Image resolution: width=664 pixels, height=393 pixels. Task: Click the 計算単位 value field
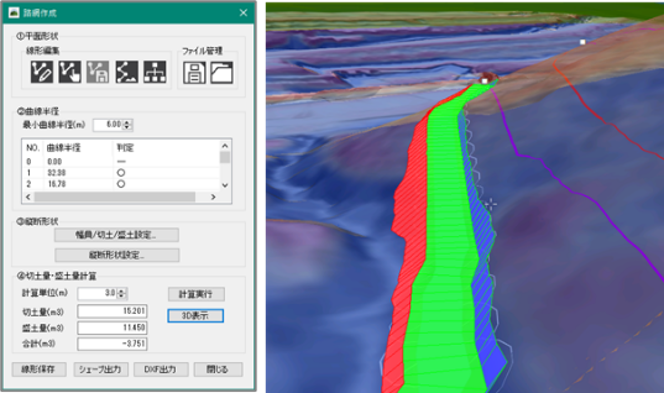click(97, 293)
